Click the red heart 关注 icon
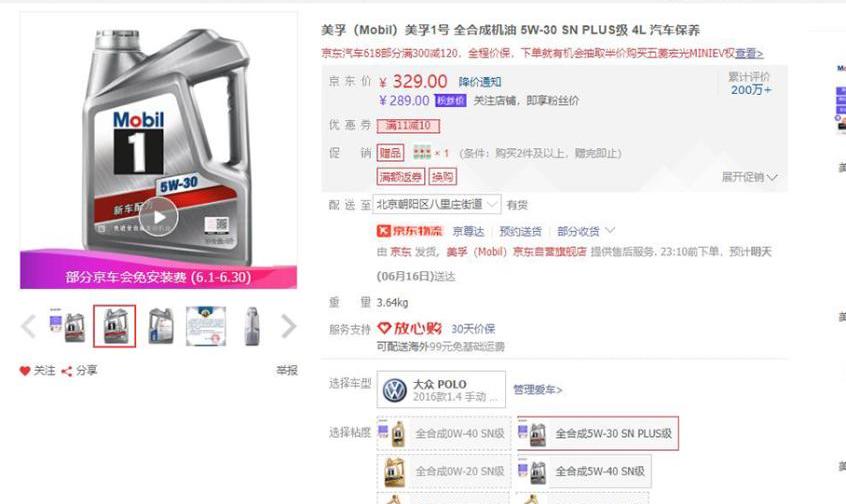 click(25, 371)
